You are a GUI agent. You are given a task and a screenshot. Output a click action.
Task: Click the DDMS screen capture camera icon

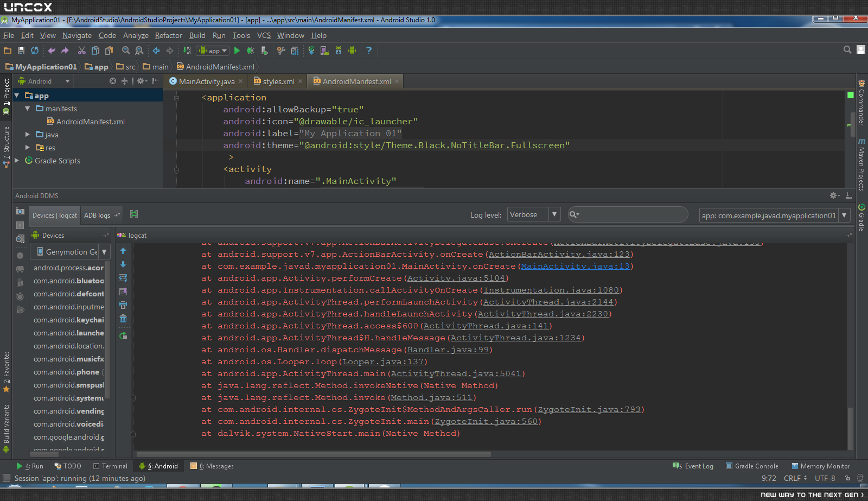20,211
